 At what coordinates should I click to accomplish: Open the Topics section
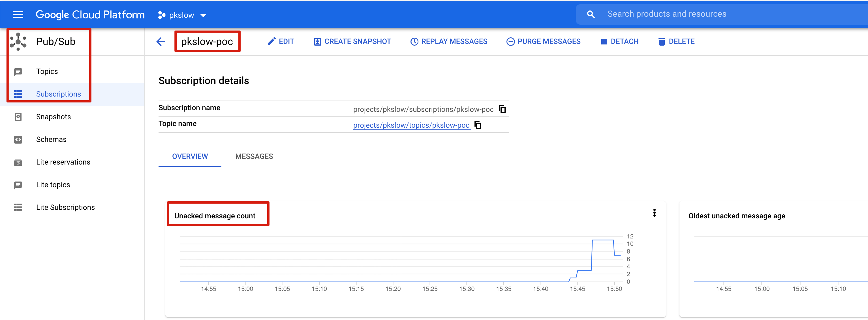(47, 71)
